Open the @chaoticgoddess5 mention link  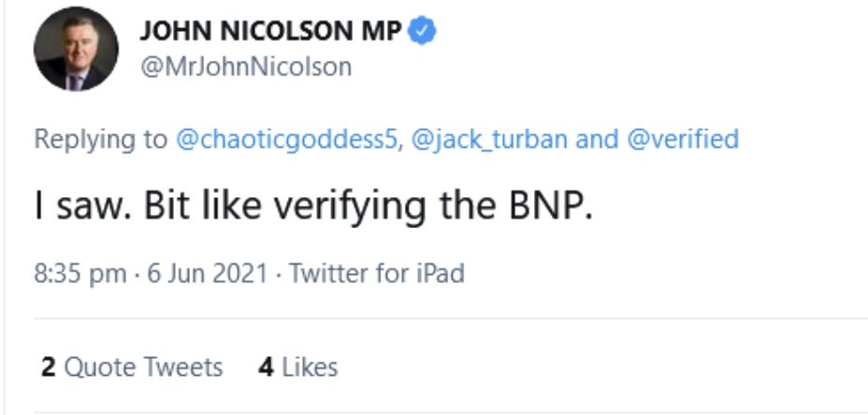coord(287,139)
